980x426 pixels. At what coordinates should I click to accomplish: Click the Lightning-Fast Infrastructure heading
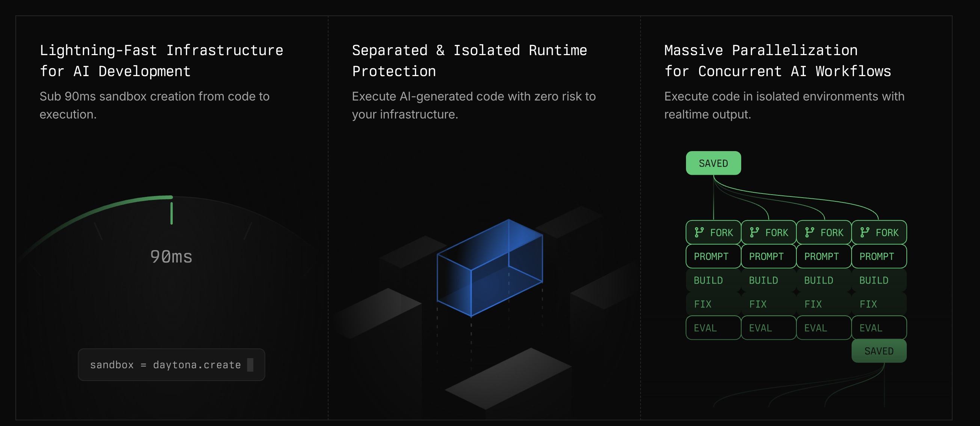click(x=161, y=61)
